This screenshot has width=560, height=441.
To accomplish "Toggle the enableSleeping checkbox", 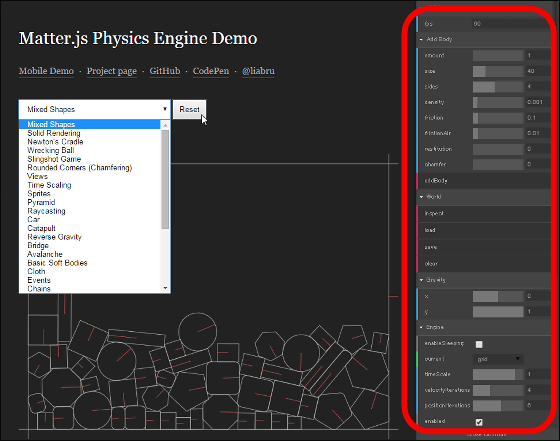I will click(479, 344).
